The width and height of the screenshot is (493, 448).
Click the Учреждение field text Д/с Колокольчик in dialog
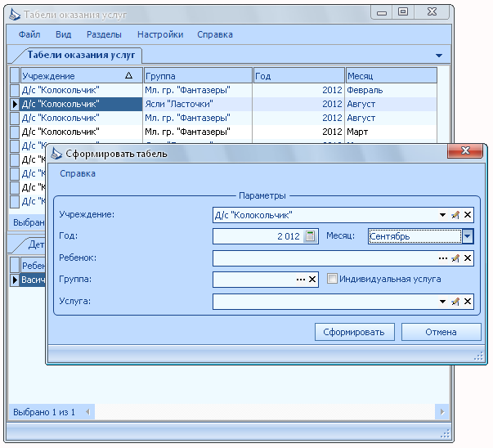coord(253,215)
